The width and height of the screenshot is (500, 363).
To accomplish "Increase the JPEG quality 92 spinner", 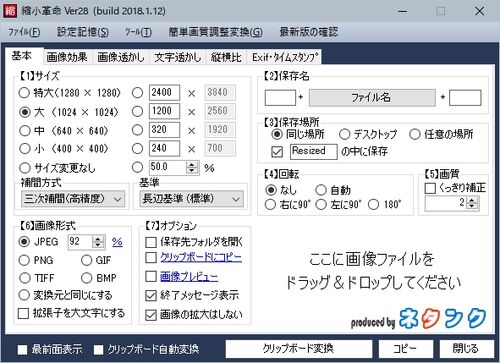I will pos(98,239).
